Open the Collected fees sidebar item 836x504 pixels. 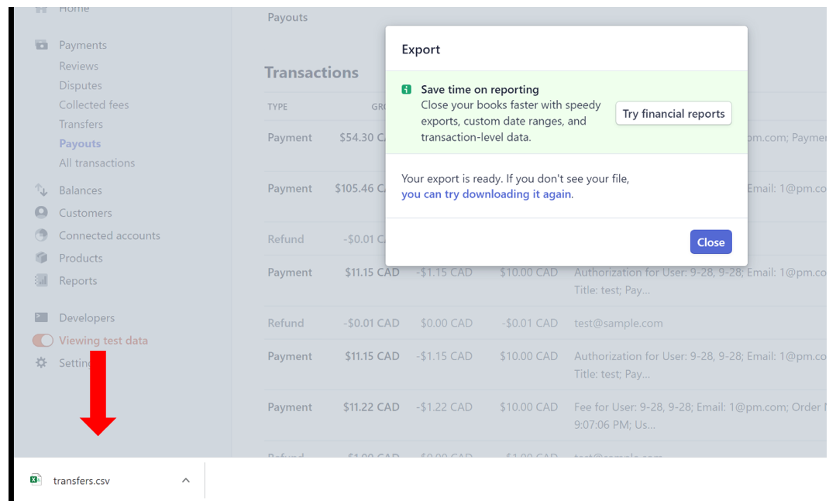tap(94, 105)
